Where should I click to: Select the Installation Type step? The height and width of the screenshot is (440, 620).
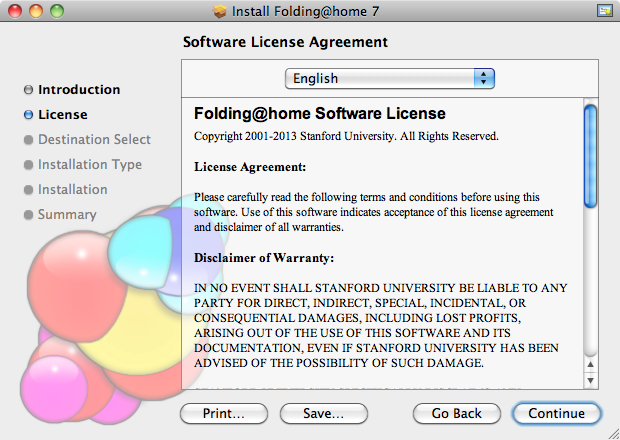[90, 165]
